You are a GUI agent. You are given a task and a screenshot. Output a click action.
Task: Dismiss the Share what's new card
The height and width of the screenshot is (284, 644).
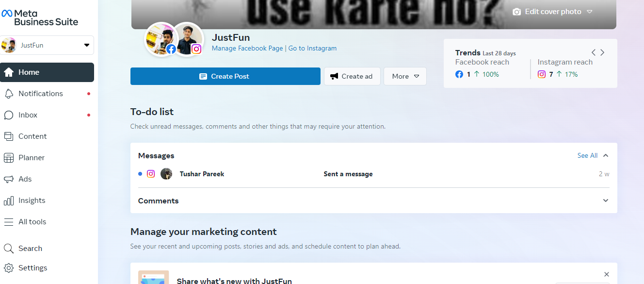(x=606, y=275)
